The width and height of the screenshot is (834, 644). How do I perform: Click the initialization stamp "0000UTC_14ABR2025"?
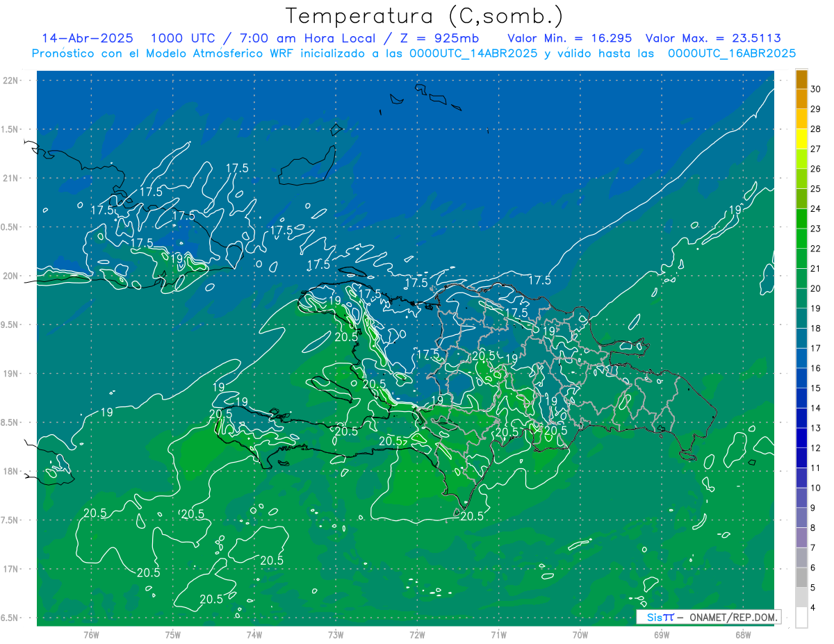473,53
